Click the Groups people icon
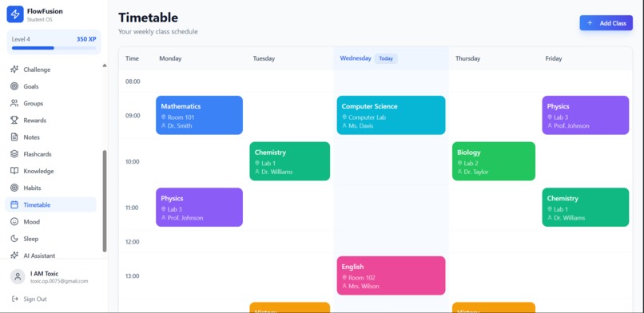The height and width of the screenshot is (313, 644). pyautogui.click(x=14, y=103)
